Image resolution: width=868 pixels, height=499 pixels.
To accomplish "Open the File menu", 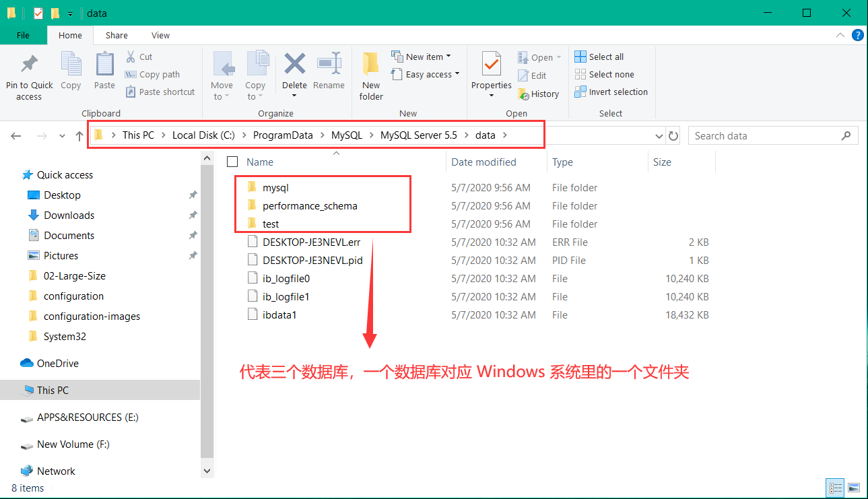I will pos(23,36).
